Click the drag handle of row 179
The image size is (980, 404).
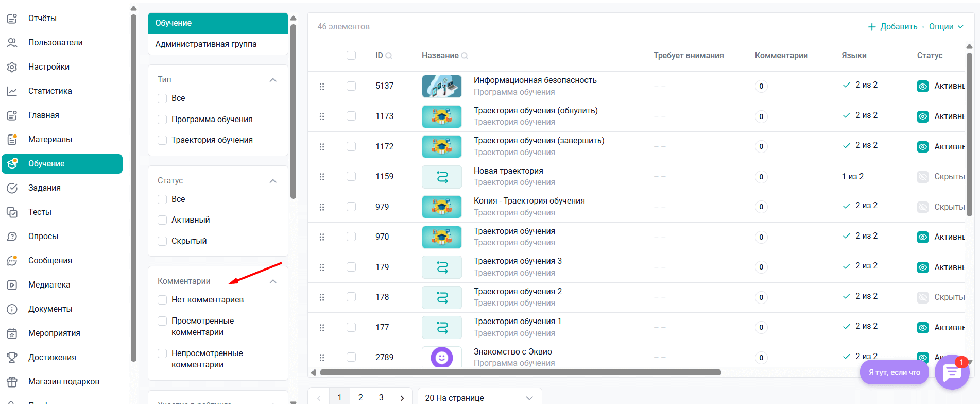pos(322,267)
